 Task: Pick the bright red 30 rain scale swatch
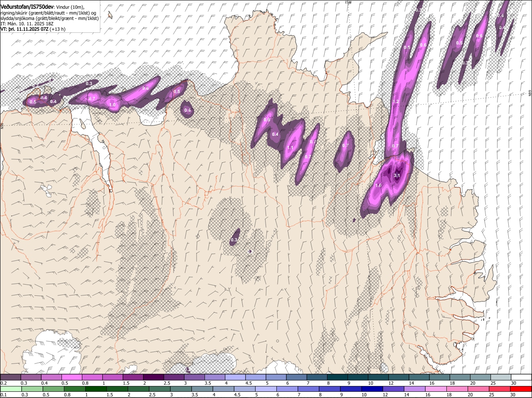click(x=521, y=389)
